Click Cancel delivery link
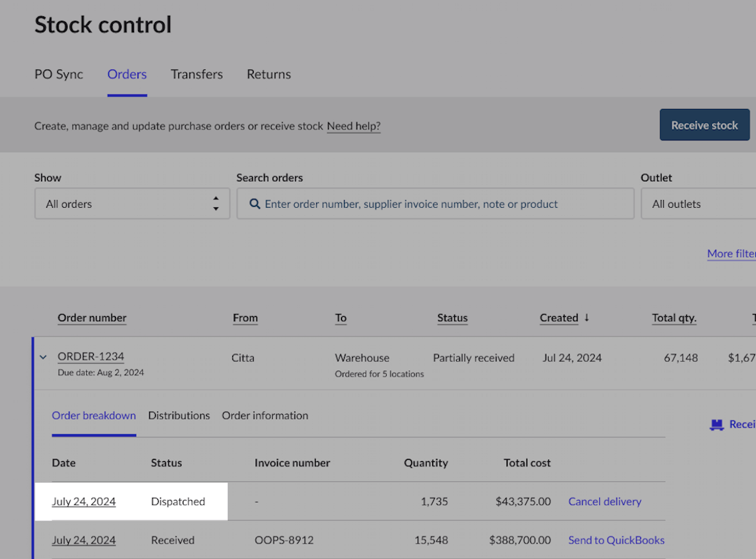This screenshot has height=559, width=756. click(604, 502)
